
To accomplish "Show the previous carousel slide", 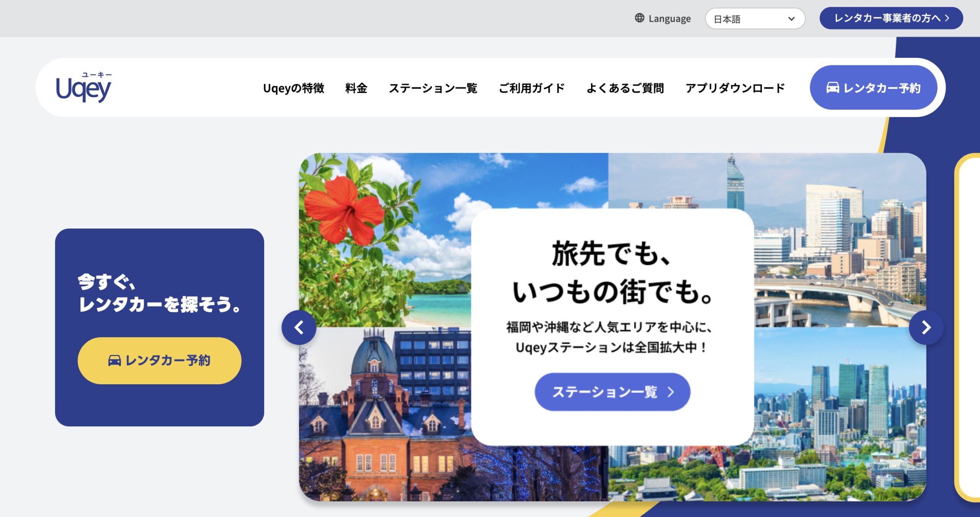I will [x=299, y=328].
